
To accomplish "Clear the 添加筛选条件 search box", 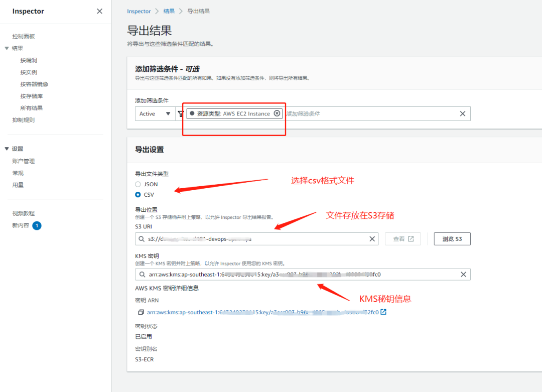I will point(462,113).
